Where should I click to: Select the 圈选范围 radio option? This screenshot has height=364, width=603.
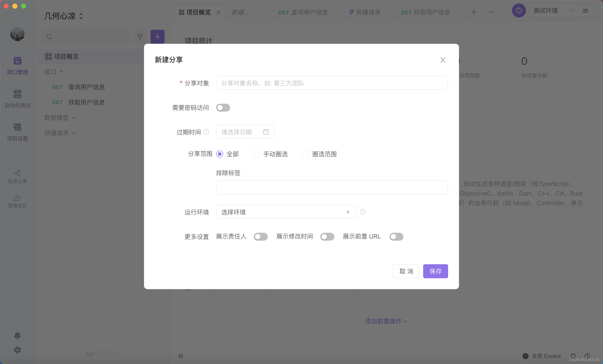[305, 154]
